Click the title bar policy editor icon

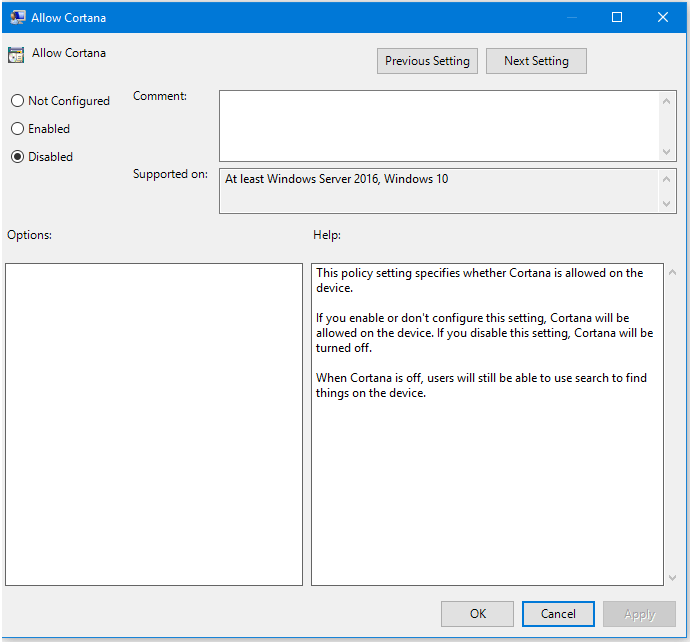coord(18,18)
